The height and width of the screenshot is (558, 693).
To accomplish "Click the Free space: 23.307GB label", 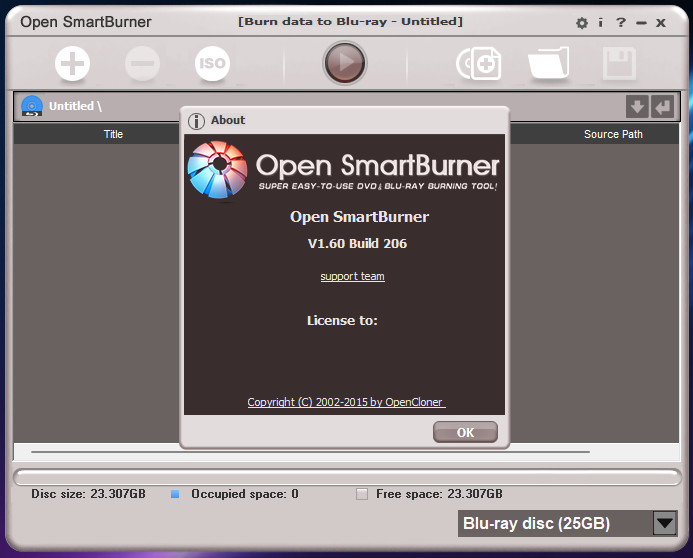I will point(439,493).
